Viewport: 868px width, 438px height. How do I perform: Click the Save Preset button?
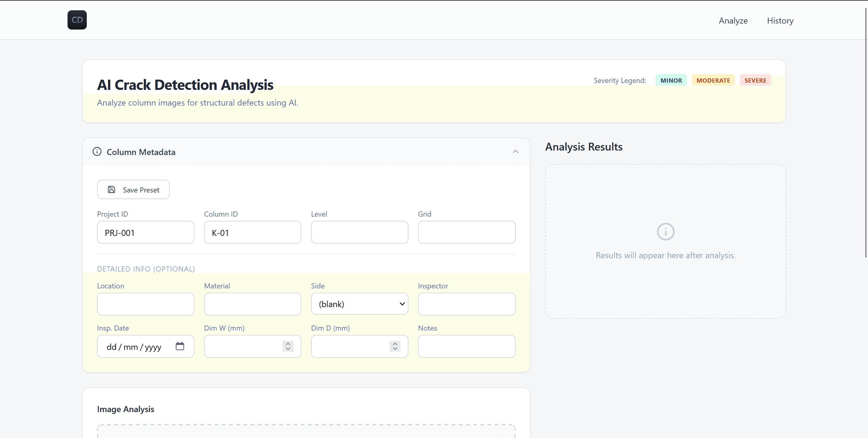134,190
